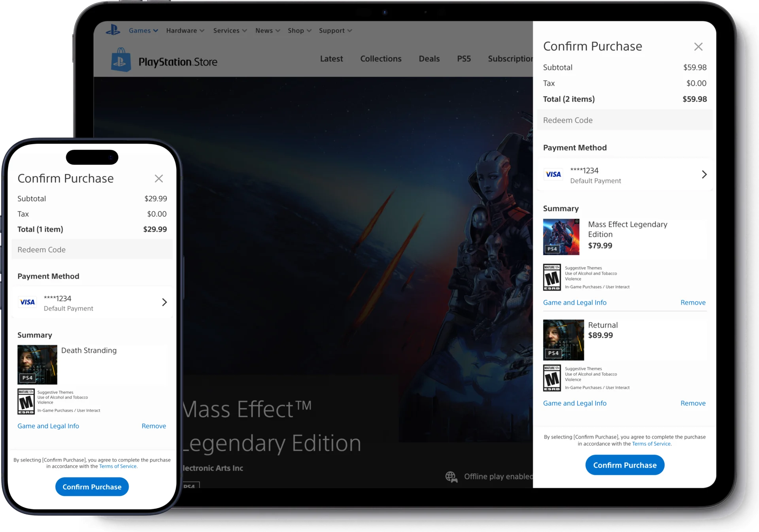Open the Shop dropdown menu
This screenshot has height=532, width=759.
pos(300,30)
